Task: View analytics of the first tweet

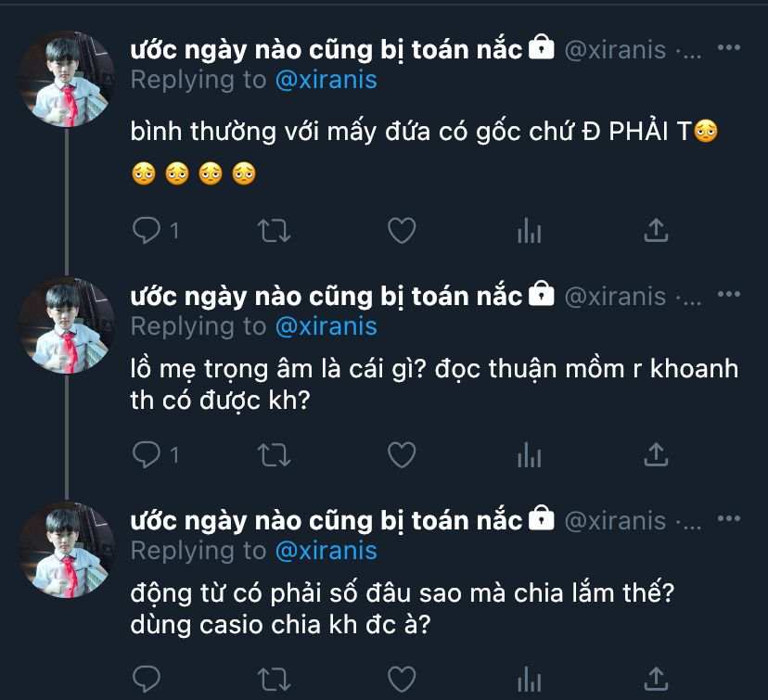Action: (x=529, y=230)
